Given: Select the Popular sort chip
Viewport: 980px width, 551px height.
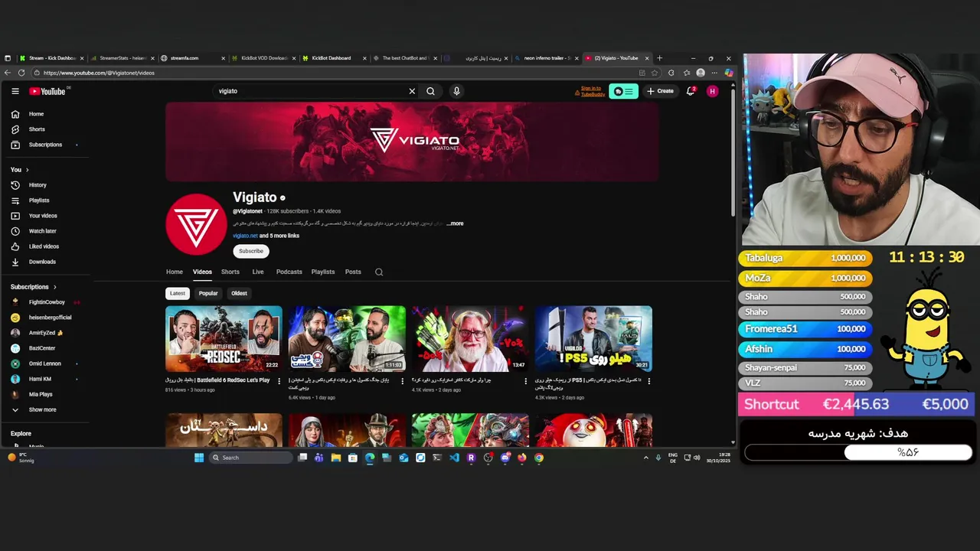Looking at the screenshot, I should click(x=208, y=293).
